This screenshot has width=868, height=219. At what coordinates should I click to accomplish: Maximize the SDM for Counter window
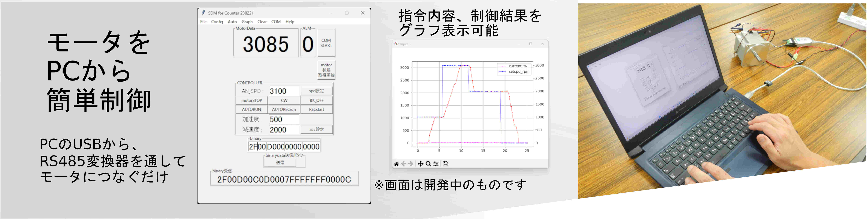point(347,13)
